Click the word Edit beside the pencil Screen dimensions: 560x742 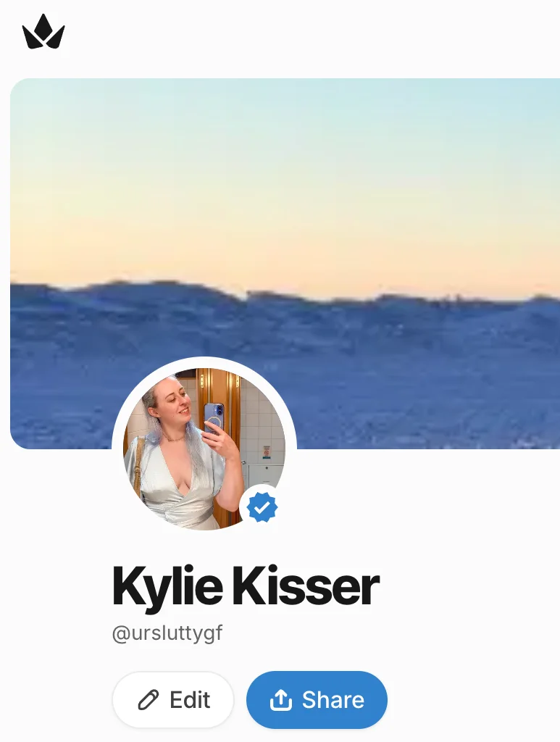click(x=190, y=700)
